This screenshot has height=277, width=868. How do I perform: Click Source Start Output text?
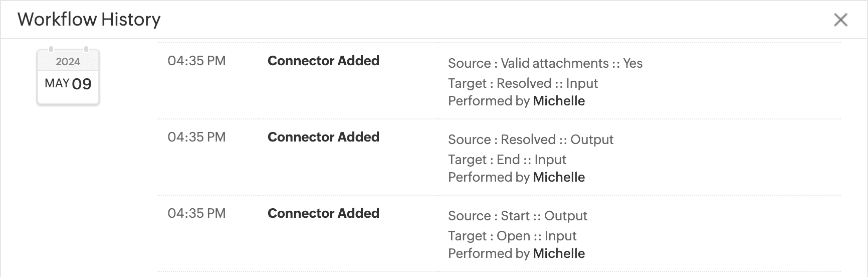pyautogui.click(x=517, y=216)
